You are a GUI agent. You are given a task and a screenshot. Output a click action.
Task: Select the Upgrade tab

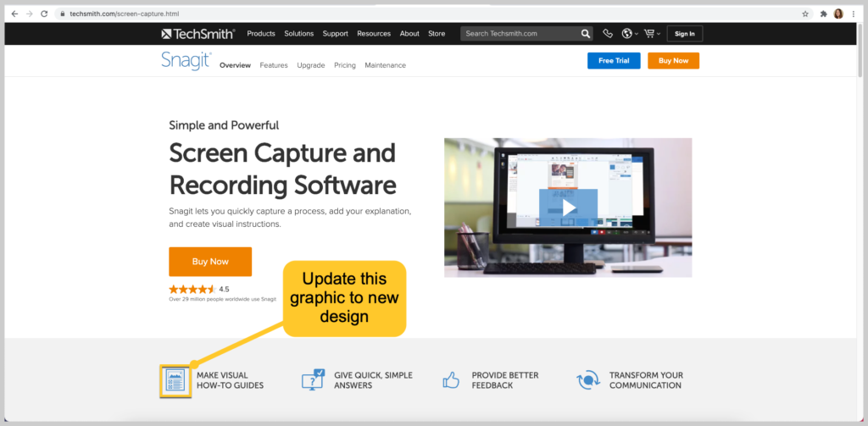tap(311, 65)
